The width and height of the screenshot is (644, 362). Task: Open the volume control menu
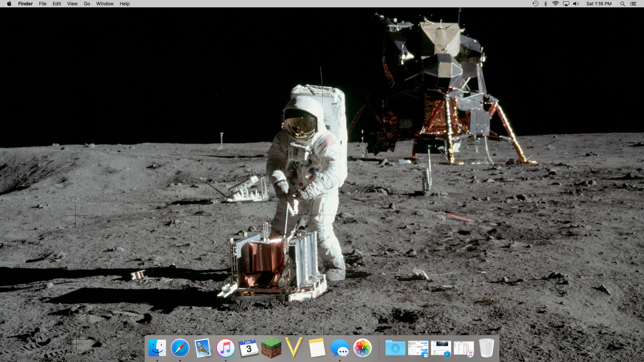coord(576,4)
